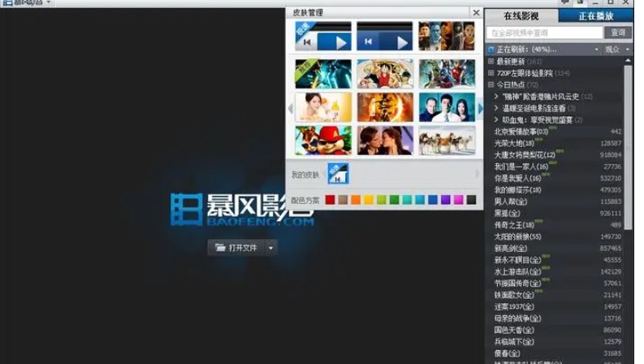Image resolution: width=644 pixels, height=364 pixels.
Task: Click the playlist vertical scrollbar thumb
Action: 628,147
